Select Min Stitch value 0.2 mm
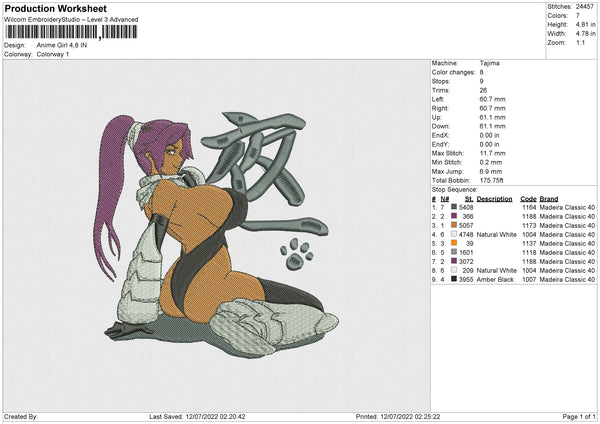The image size is (600, 424). coord(491,162)
